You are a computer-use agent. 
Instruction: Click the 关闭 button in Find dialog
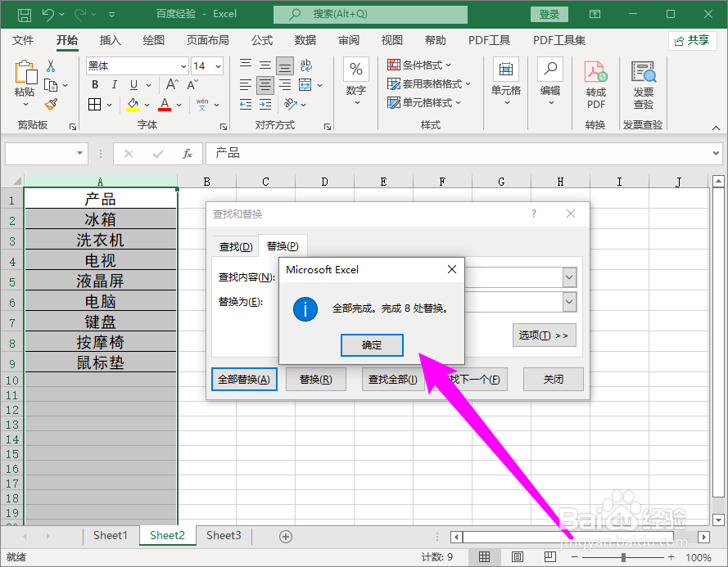554,380
